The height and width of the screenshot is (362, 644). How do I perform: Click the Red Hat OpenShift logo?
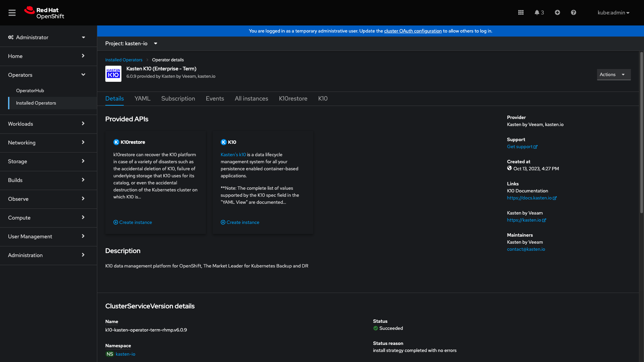[44, 13]
